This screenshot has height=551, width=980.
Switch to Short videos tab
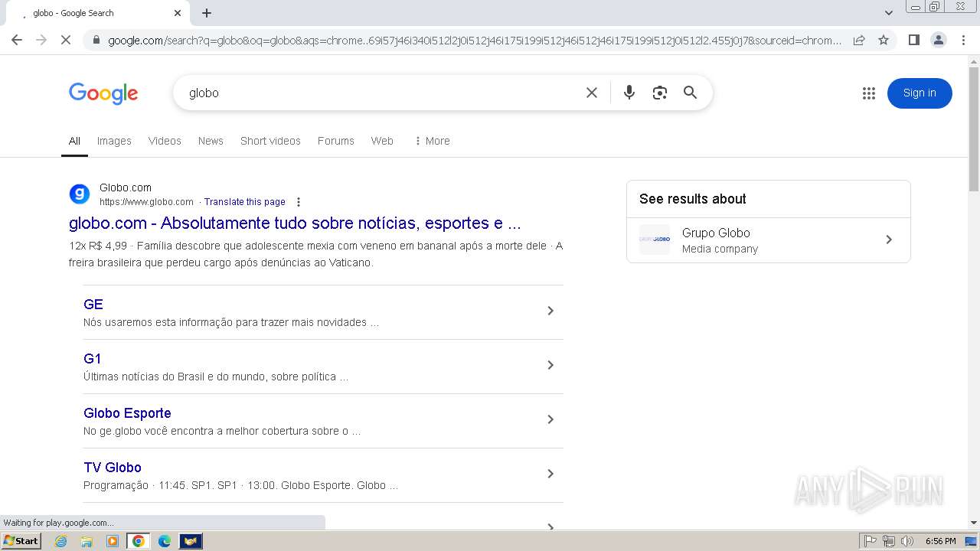click(x=270, y=141)
